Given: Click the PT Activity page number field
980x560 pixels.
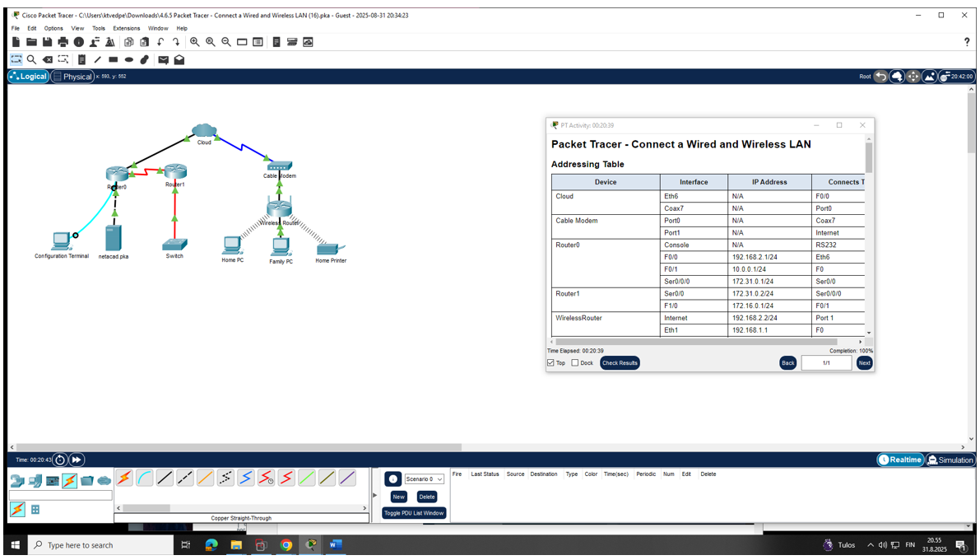Looking at the screenshot, I should [826, 363].
